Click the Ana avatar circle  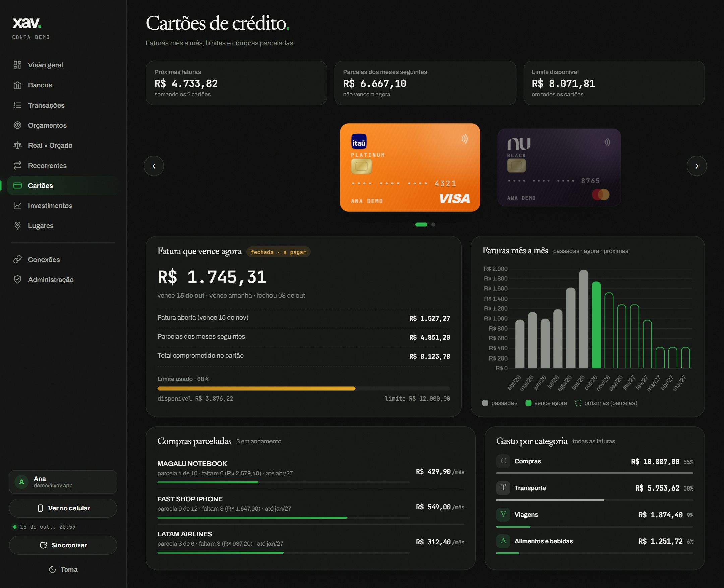[22, 482]
